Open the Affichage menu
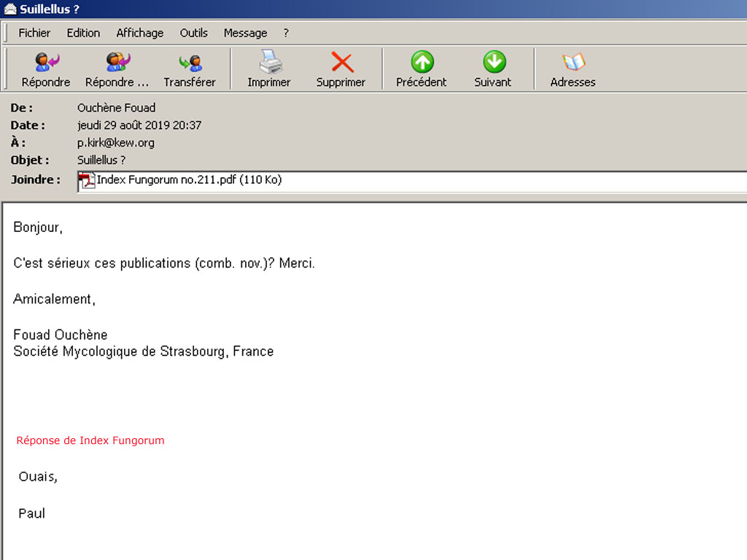The width and height of the screenshot is (747, 560). click(140, 33)
